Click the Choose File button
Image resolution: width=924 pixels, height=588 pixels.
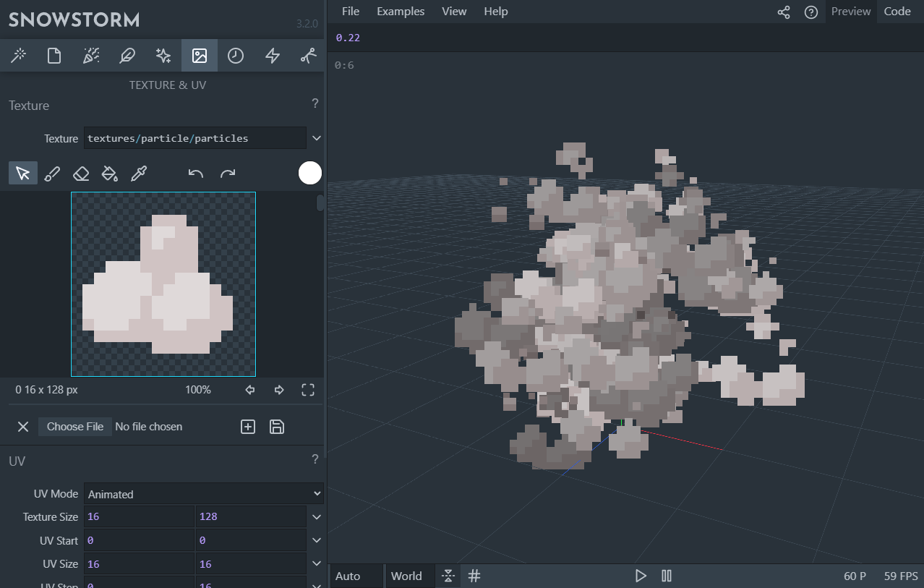pos(75,427)
